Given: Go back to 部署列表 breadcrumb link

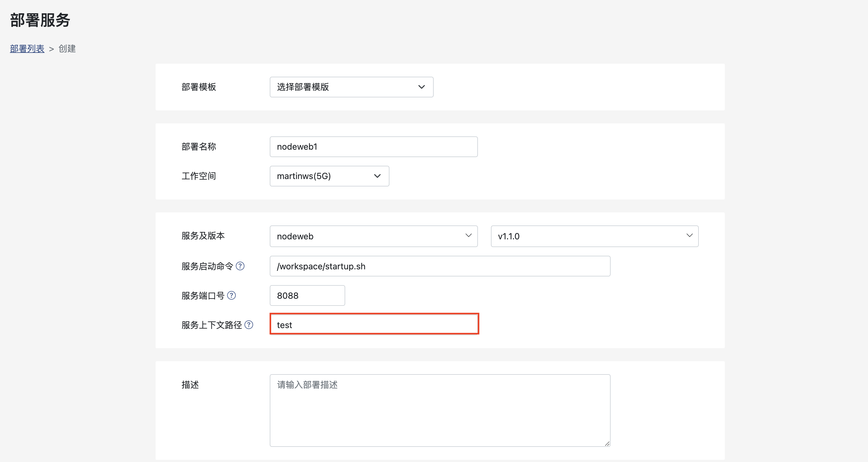Looking at the screenshot, I should coord(27,49).
